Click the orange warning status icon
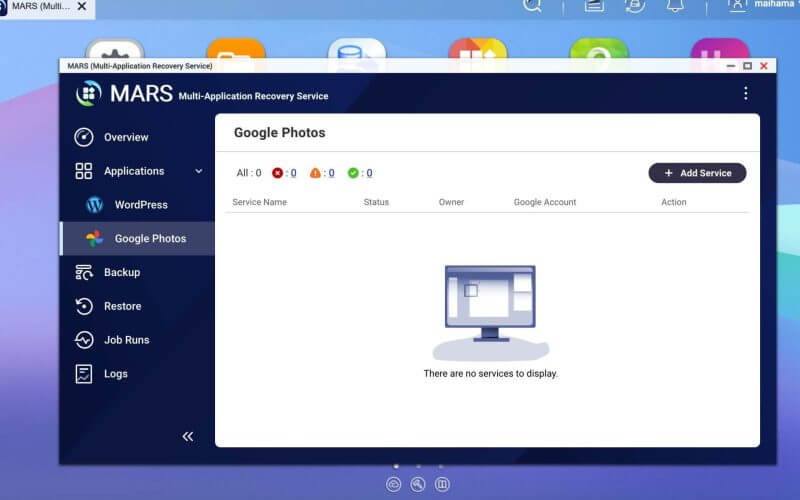This screenshot has height=500, width=800. tap(315, 173)
